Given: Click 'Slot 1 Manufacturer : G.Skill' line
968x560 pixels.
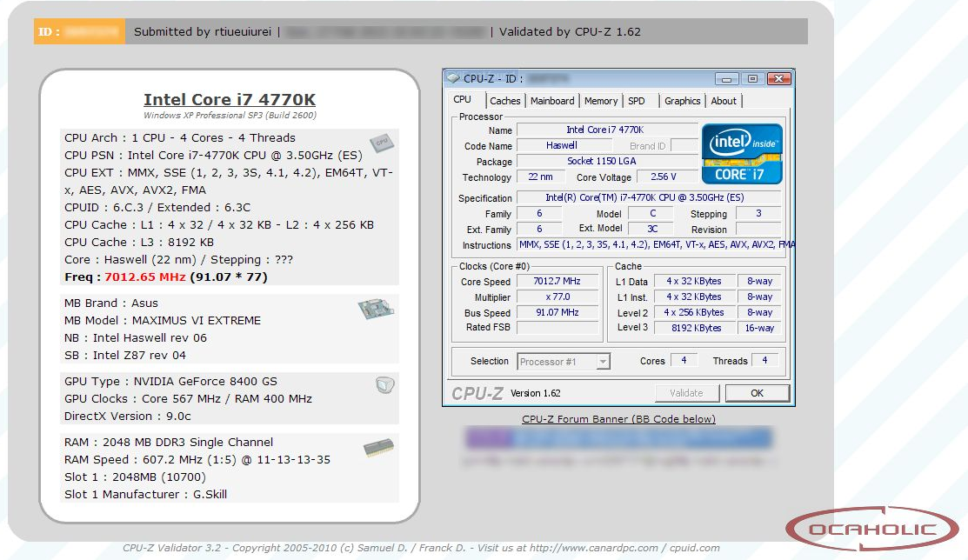Looking at the screenshot, I should [x=146, y=494].
